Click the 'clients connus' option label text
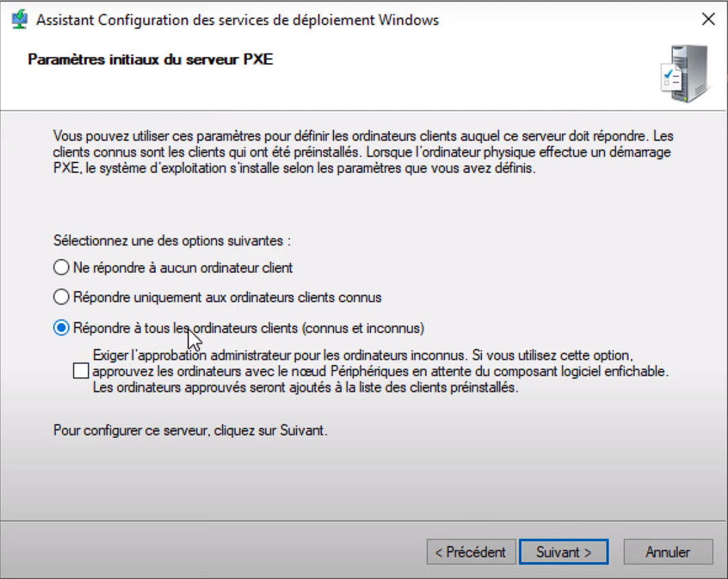 pos(227,297)
